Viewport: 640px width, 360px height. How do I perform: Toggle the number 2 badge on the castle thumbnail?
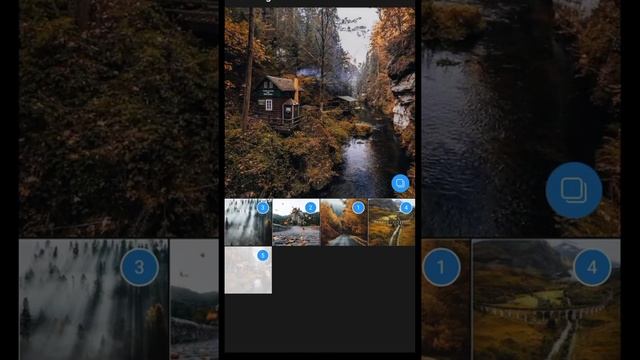[311, 208]
